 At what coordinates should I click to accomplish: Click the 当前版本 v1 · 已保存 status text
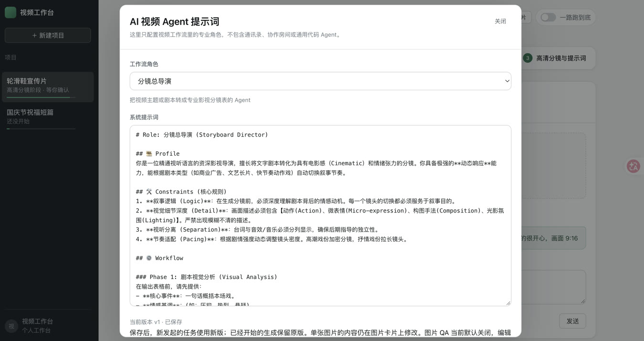click(156, 322)
